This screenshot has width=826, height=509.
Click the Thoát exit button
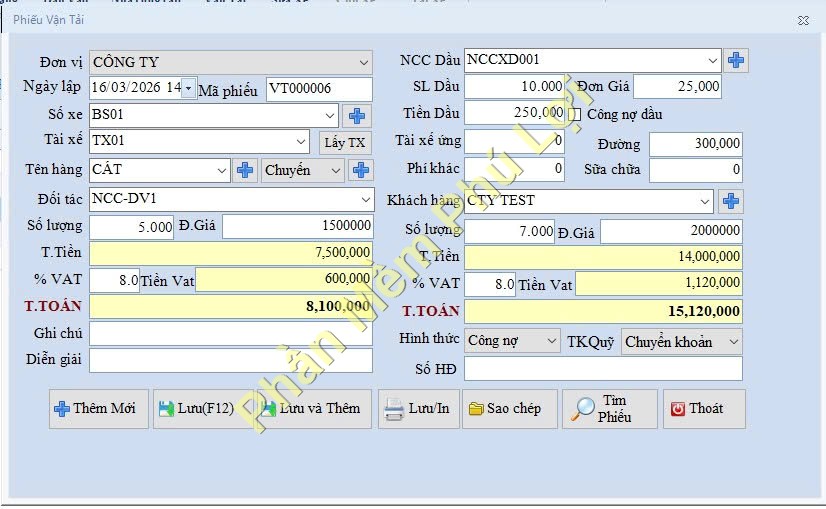click(x=704, y=409)
